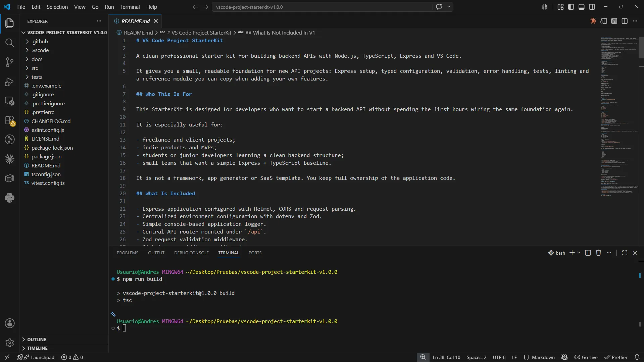Click the zoom magnifier in status bar
Viewport: 644px width, 362px height.
click(423, 357)
